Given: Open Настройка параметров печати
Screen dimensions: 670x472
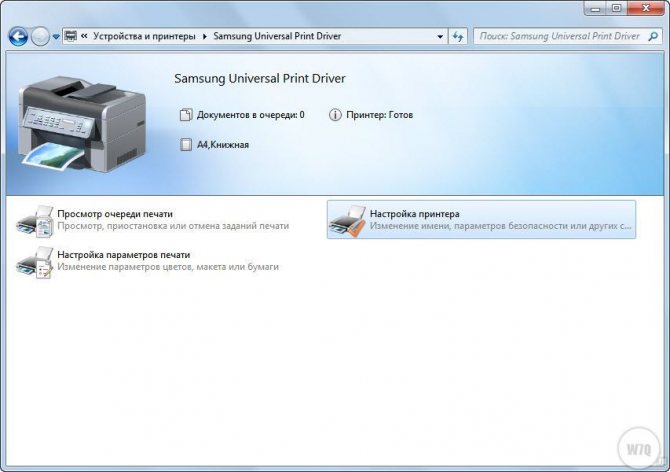Looking at the screenshot, I should [123, 255].
